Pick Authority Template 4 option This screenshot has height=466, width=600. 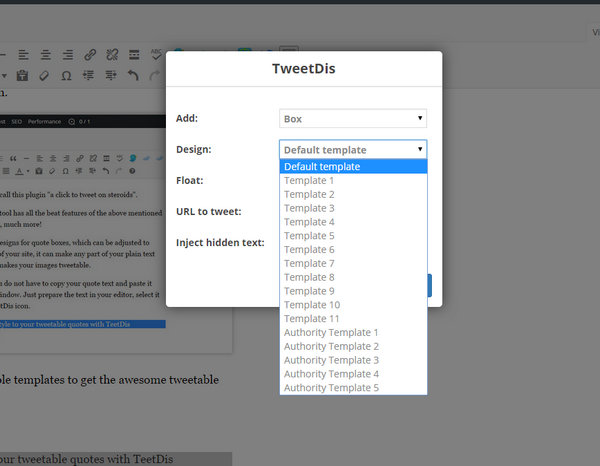tap(353, 373)
